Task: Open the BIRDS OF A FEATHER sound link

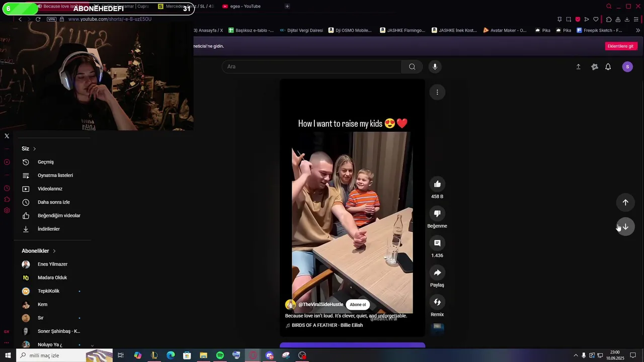Action: click(327, 325)
